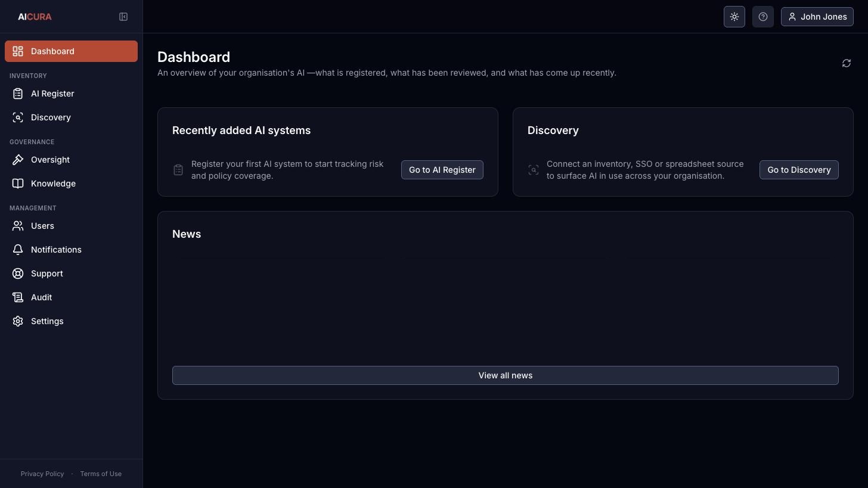Image resolution: width=868 pixels, height=488 pixels.
Task: Select Oversight under Governance
Action: [71, 160]
